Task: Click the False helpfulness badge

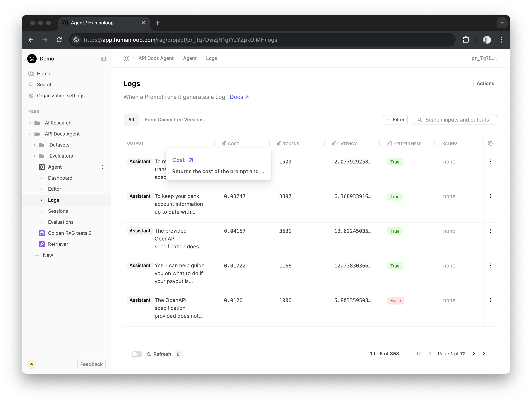Action: 395,301
